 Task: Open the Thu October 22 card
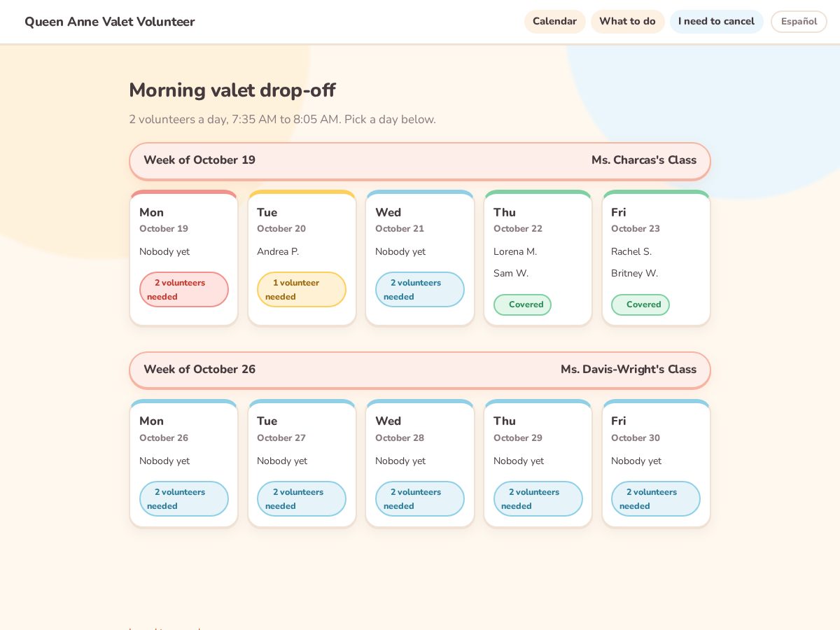click(x=538, y=258)
